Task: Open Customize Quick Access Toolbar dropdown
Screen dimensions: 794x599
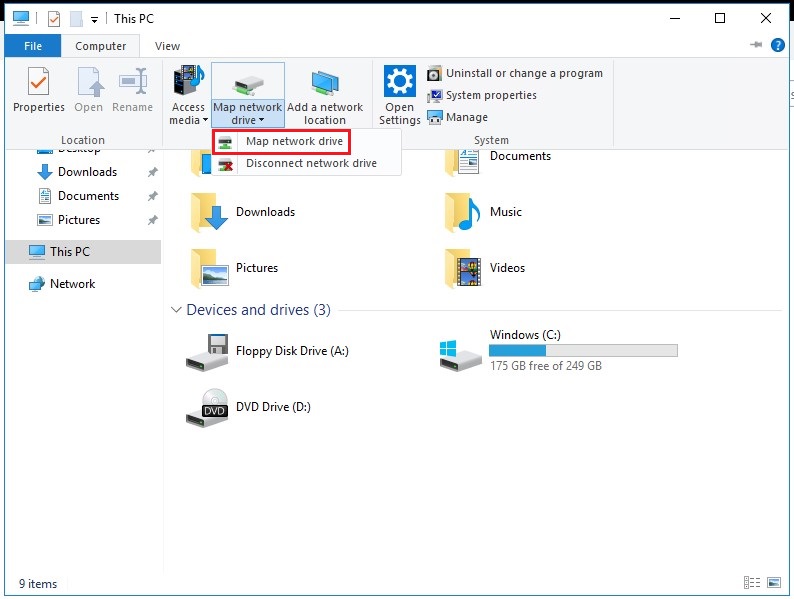Action: pos(94,20)
